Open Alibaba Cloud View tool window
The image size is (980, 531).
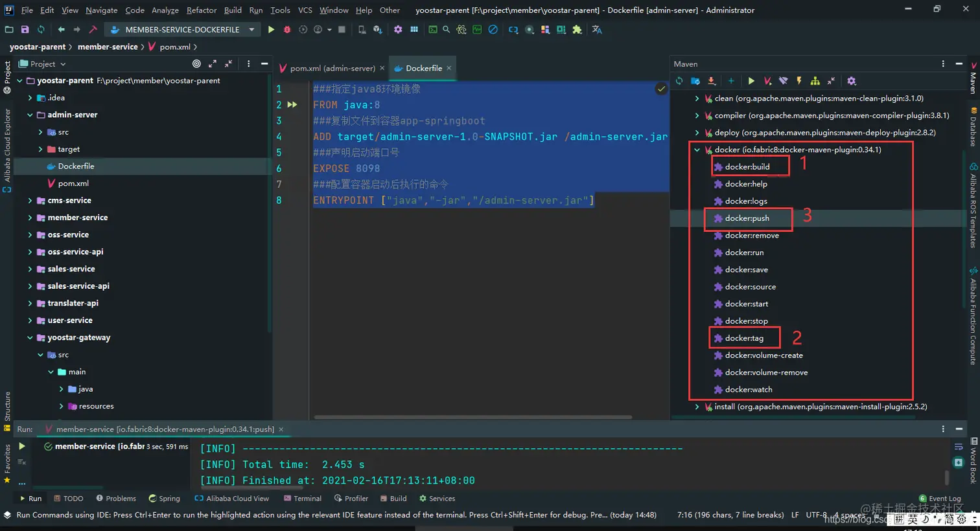232,498
